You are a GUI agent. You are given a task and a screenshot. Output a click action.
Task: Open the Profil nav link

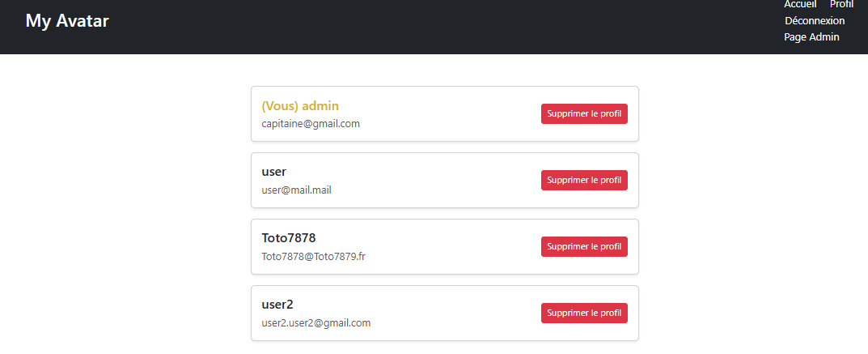[841, 4]
